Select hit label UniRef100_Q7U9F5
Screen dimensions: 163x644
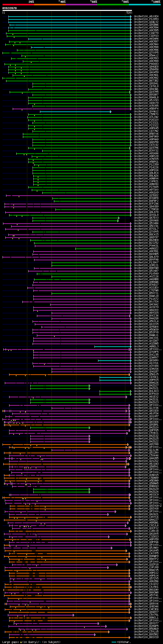tap(146, 352)
